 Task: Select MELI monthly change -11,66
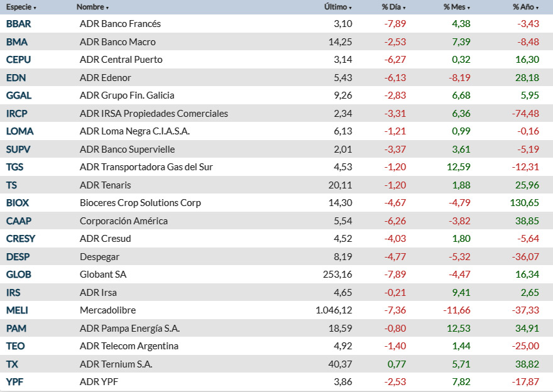tap(457, 310)
